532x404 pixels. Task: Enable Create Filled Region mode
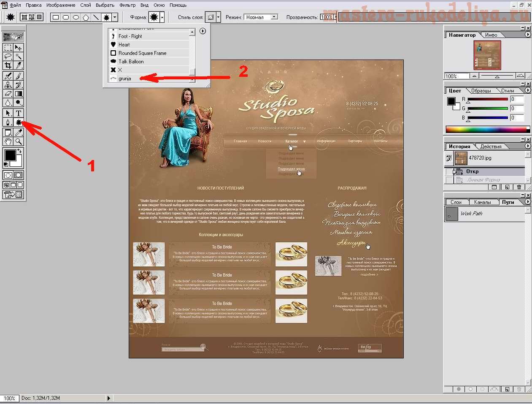click(40, 17)
